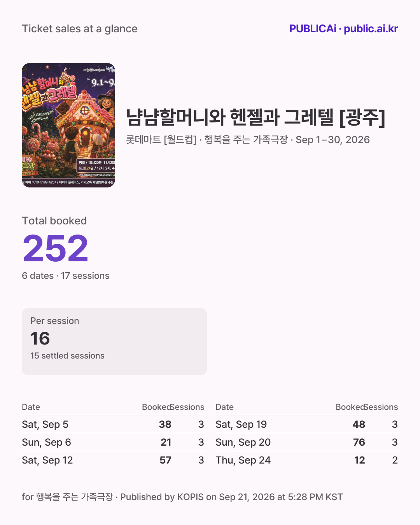Click the left table Date column header
The height and width of the screenshot is (525, 420).
(31, 407)
